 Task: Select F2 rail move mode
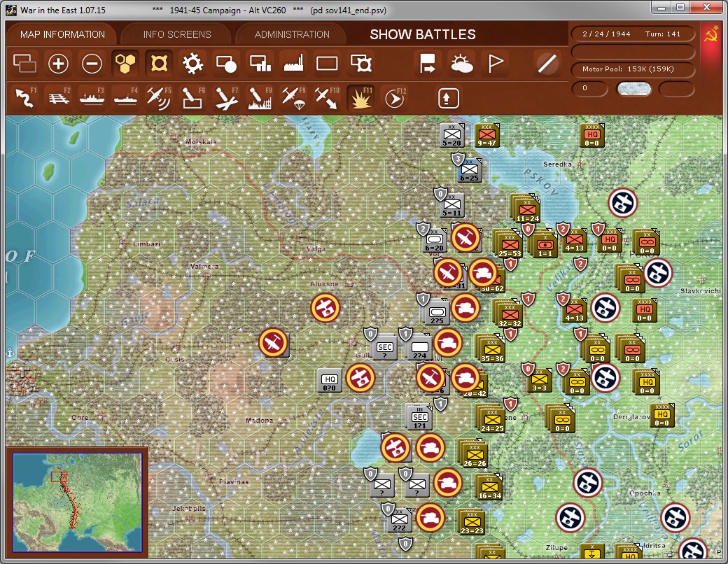59,98
